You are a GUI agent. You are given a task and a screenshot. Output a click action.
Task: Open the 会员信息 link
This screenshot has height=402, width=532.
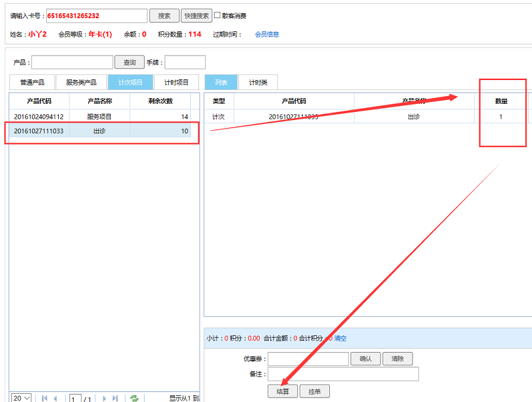click(267, 34)
